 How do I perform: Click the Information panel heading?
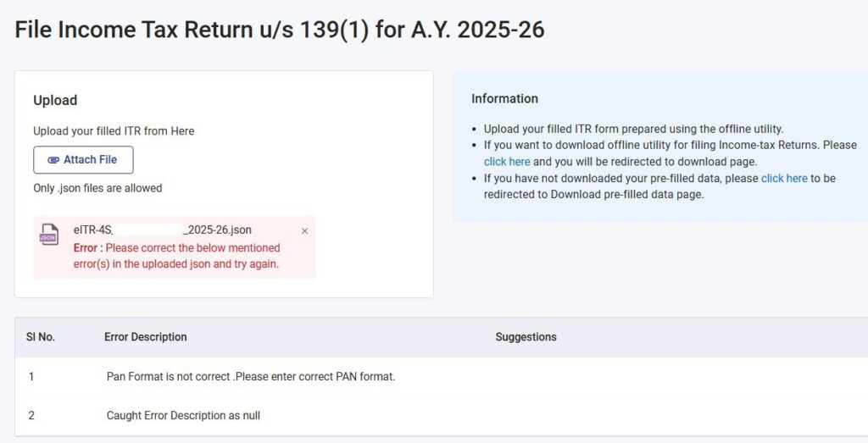(x=504, y=99)
